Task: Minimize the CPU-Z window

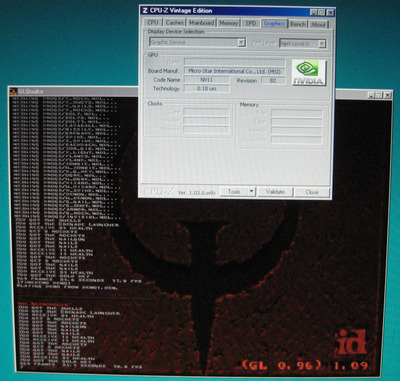Action: tap(314, 13)
